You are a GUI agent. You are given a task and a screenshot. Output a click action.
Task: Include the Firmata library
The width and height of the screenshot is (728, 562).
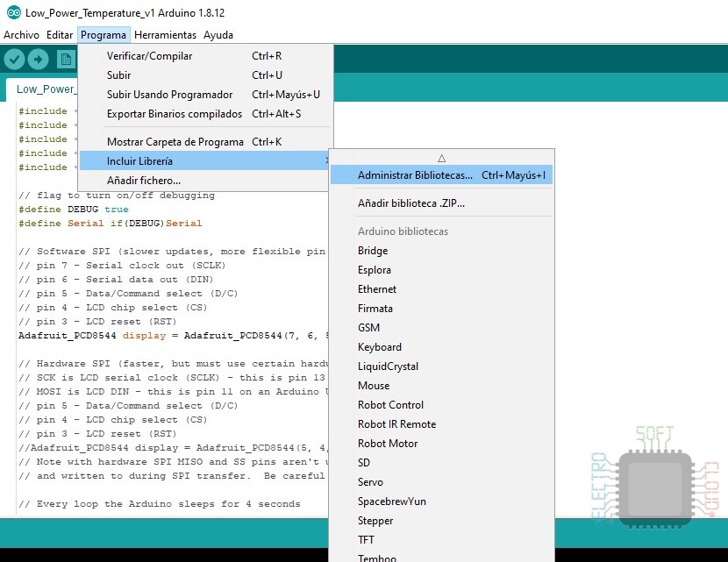(441, 309)
